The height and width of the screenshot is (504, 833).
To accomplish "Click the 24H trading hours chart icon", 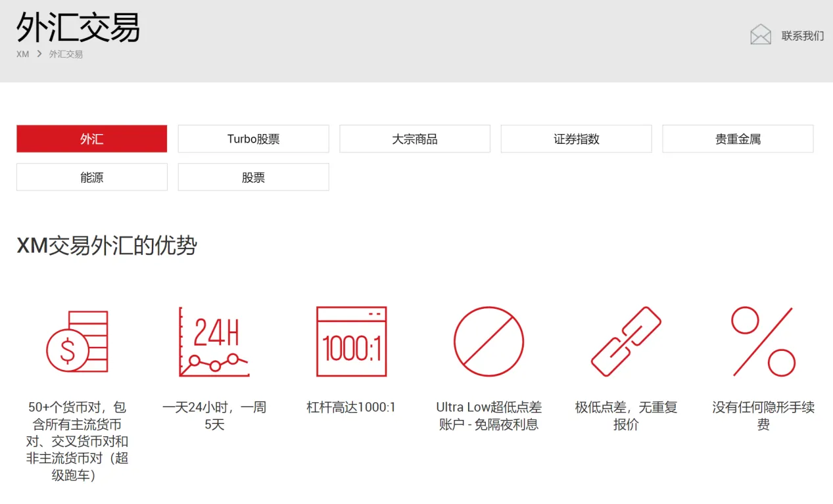I will (x=214, y=342).
